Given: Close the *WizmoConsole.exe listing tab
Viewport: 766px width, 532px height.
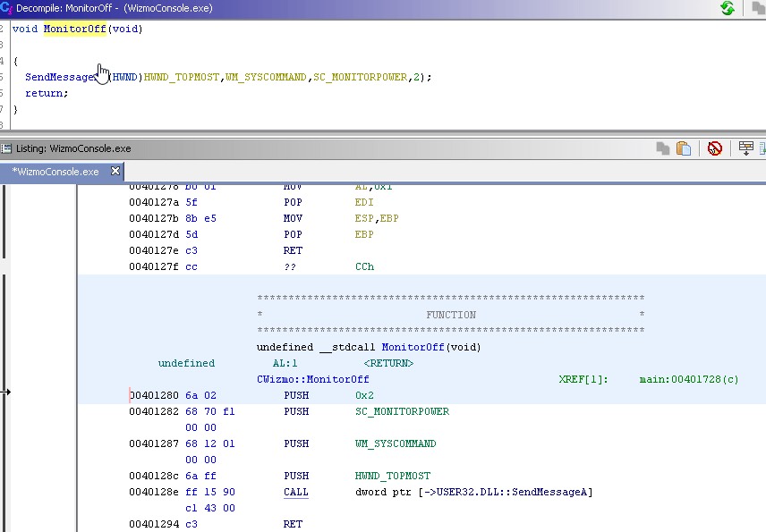Looking at the screenshot, I should [115, 171].
